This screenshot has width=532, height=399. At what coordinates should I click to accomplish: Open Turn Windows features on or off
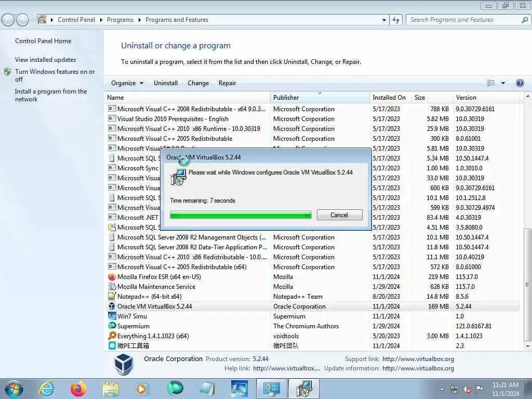[x=55, y=75]
